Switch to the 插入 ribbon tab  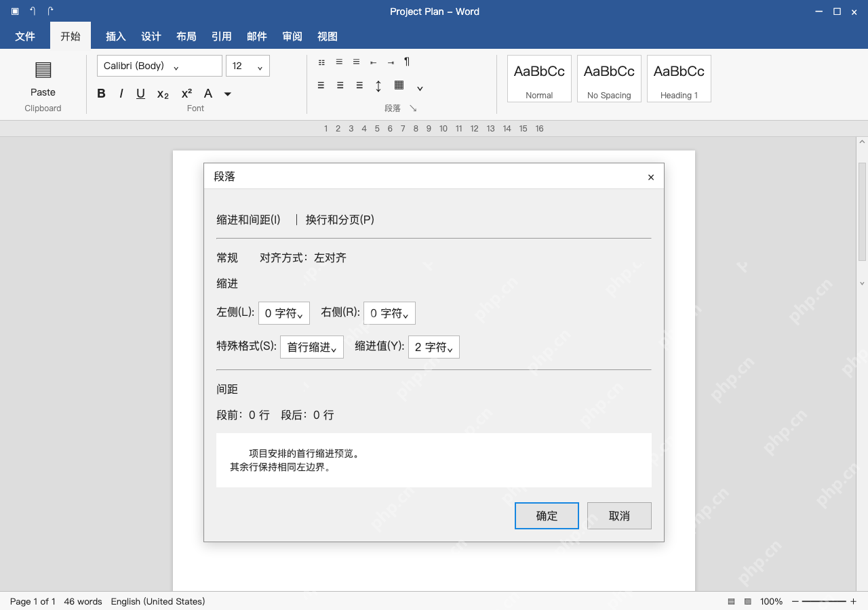click(116, 36)
